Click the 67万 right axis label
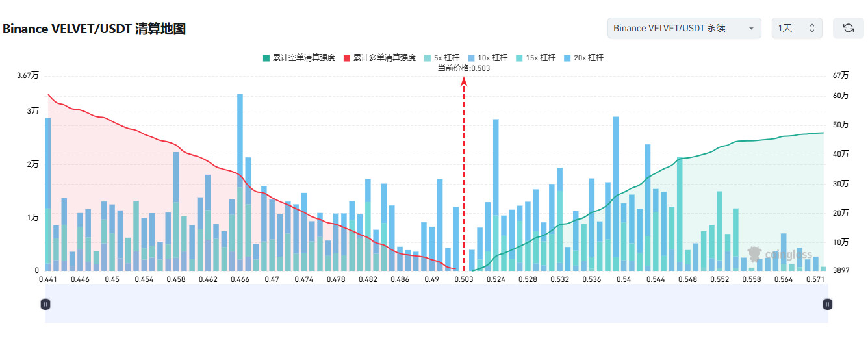The height and width of the screenshot is (345, 868). pyautogui.click(x=841, y=75)
